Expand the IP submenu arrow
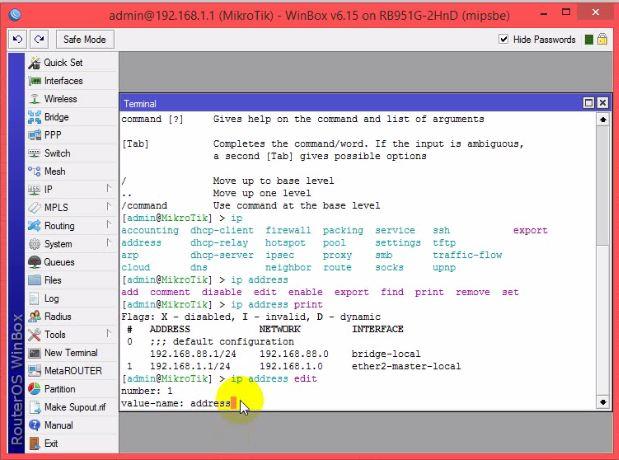619x460 pixels. (109, 189)
